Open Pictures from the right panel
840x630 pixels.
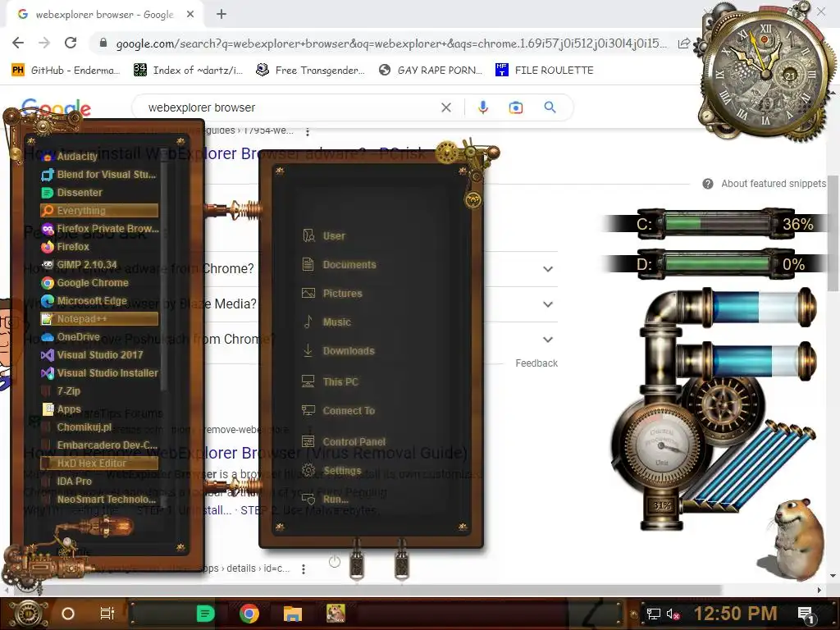[332, 294]
